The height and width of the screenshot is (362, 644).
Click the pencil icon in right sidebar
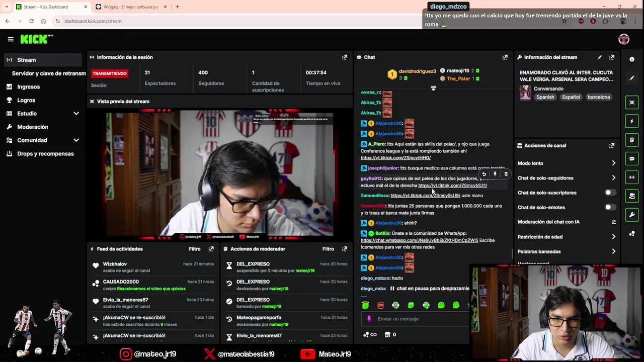pos(632,78)
